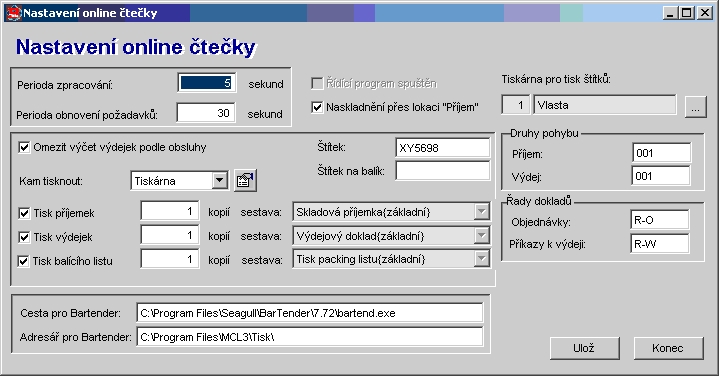The height and width of the screenshot is (376, 719).
Task: Click the 'Cesta pro Bartender' path field
Action: (310, 313)
